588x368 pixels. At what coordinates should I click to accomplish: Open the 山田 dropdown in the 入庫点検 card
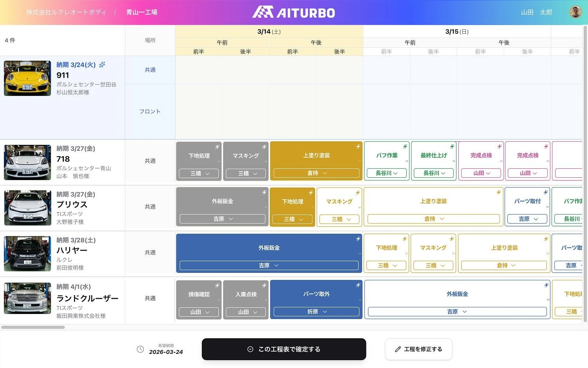coord(246,312)
